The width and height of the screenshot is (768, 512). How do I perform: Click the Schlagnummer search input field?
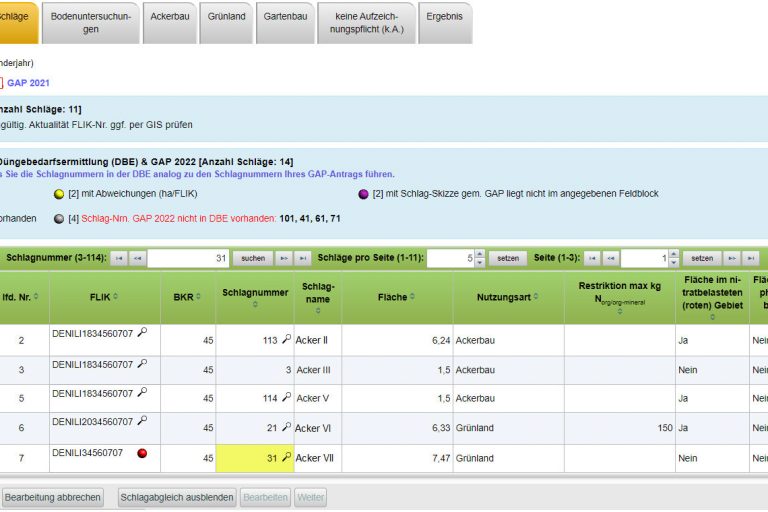click(188, 258)
